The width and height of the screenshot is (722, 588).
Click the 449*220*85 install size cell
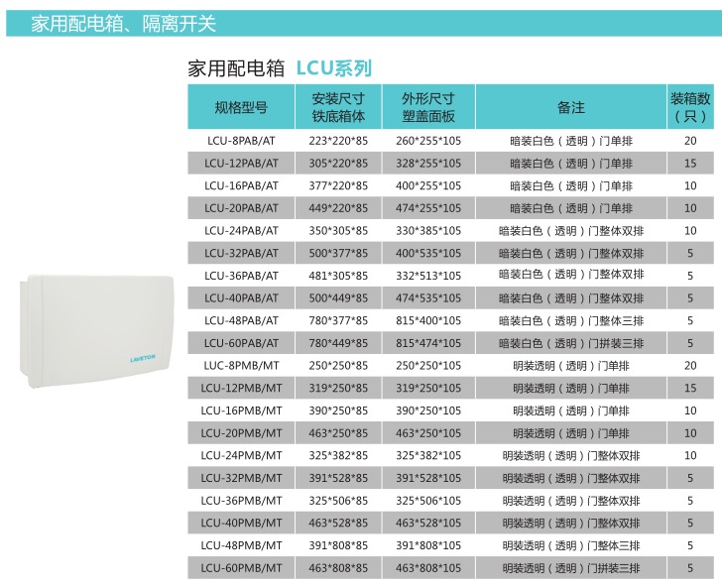pos(338,208)
